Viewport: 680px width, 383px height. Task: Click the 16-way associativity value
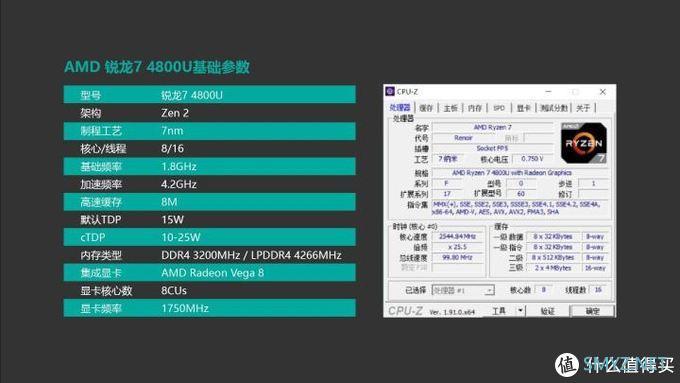tap(595, 268)
